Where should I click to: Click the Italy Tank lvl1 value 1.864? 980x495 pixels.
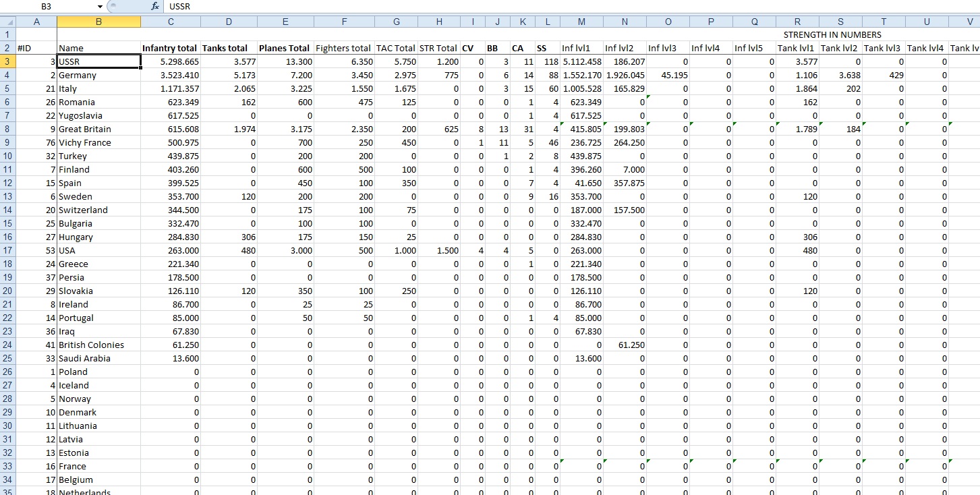797,88
